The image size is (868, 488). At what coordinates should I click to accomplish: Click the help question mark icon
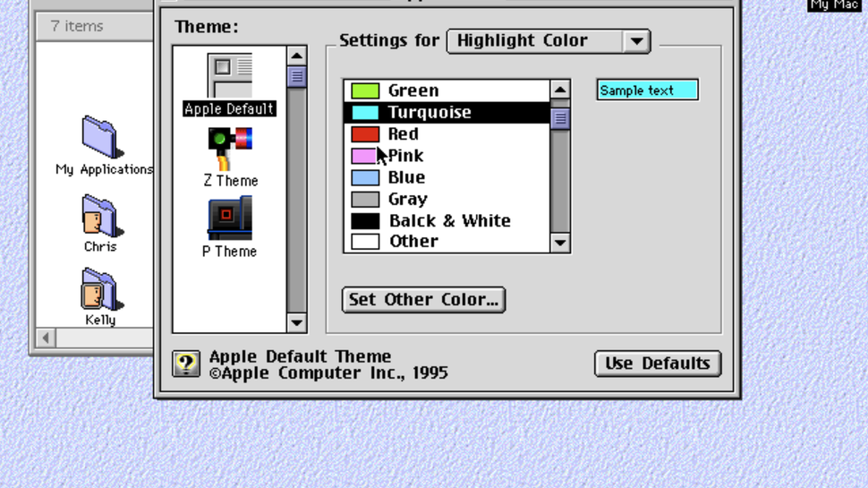pyautogui.click(x=186, y=364)
